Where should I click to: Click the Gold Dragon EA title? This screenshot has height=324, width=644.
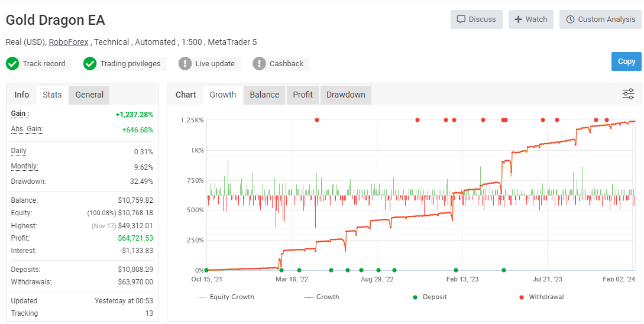pos(56,20)
